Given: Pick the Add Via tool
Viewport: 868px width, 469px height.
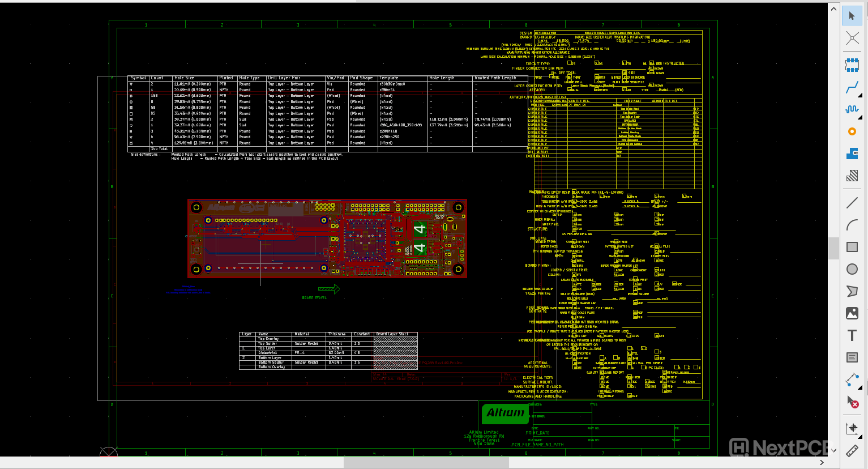Looking at the screenshot, I should [x=852, y=131].
